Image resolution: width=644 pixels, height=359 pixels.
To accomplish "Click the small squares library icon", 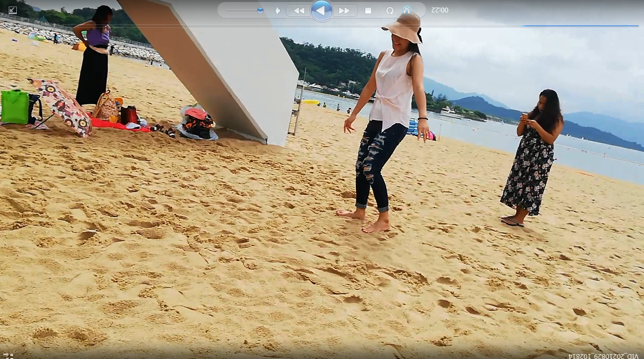I will click(8, 355).
